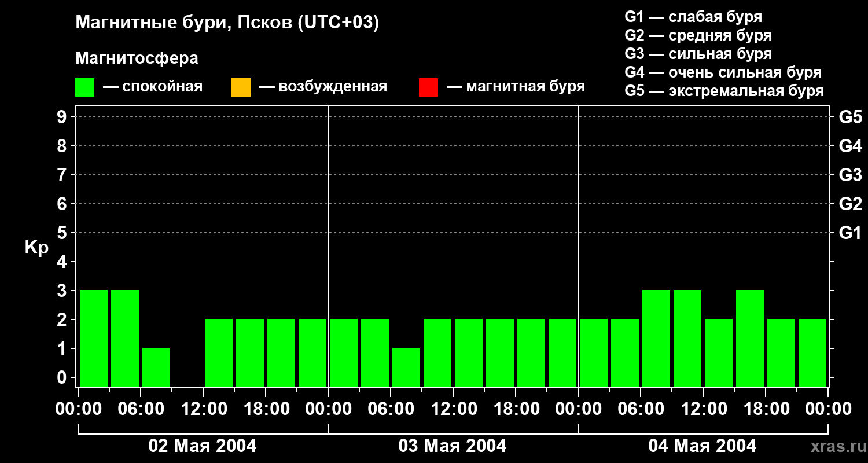868x463 pixels.
Task: Click the "00:00" label ending 04 Мая
Action: pos(828,409)
